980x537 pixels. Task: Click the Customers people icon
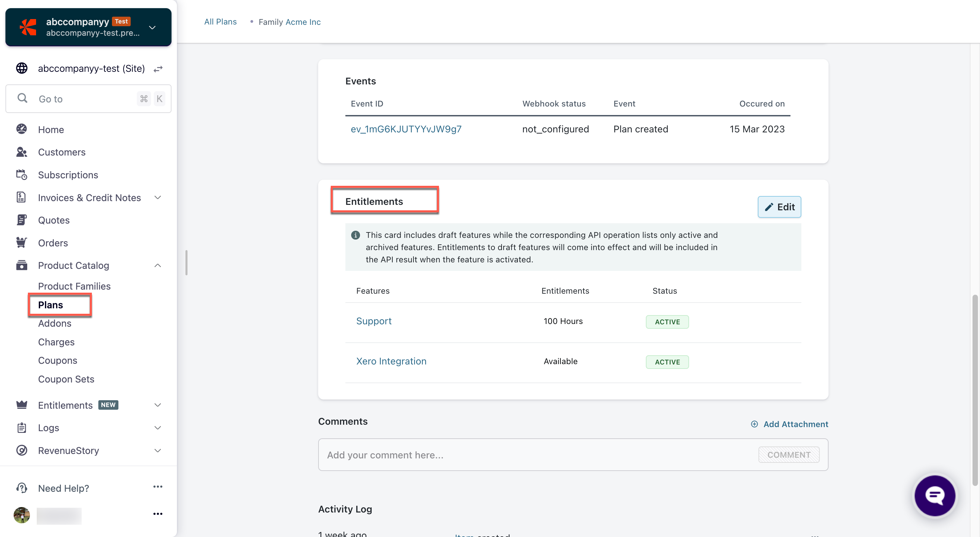pyautogui.click(x=22, y=152)
